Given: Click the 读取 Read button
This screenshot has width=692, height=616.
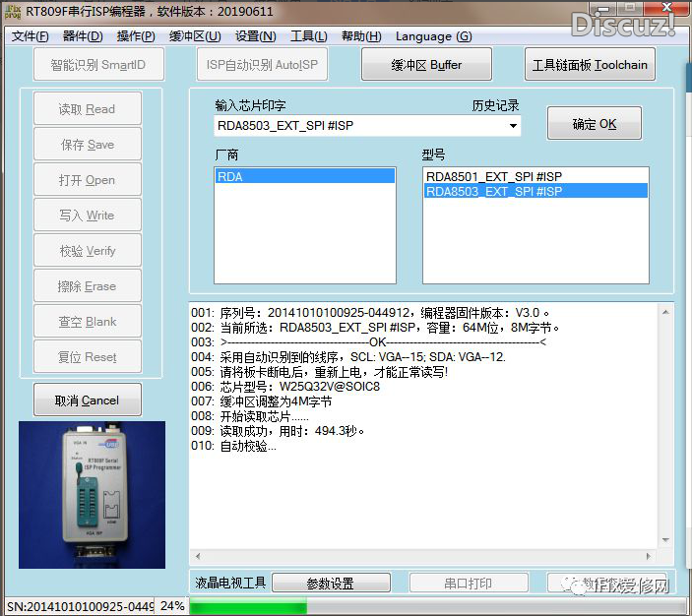Looking at the screenshot, I should 88,108.
